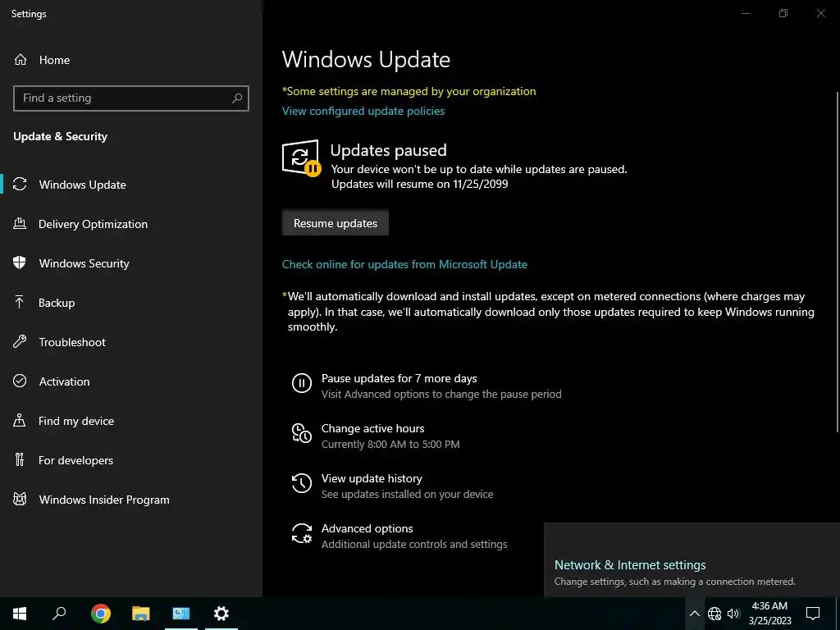This screenshot has height=630, width=840.
Task: Click 'Currently 8:00 AM to 5:00 PM' text
Action: 390,444
